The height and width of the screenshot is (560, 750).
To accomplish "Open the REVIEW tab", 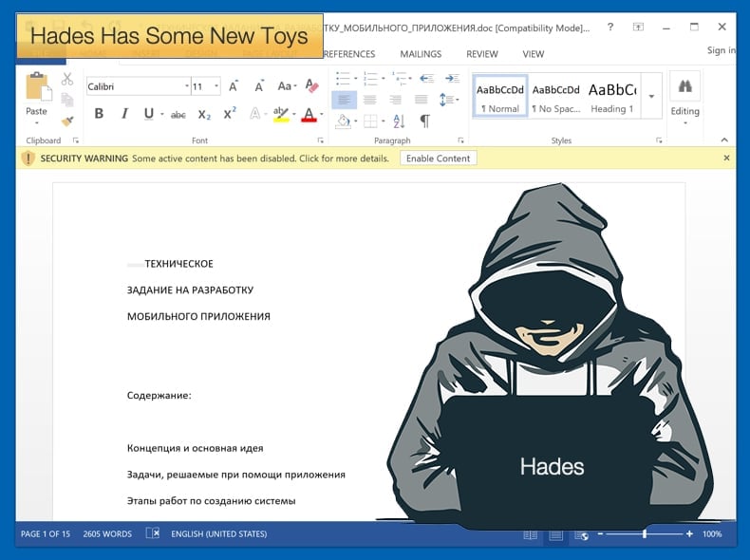I will pos(482,54).
